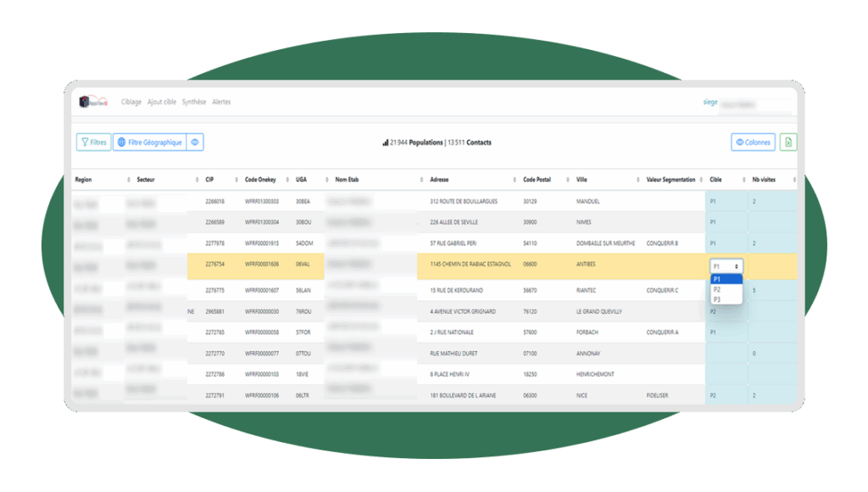This screenshot has width=868, height=492.
Task: Click the app logo in the top-left
Action: coord(95,102)
